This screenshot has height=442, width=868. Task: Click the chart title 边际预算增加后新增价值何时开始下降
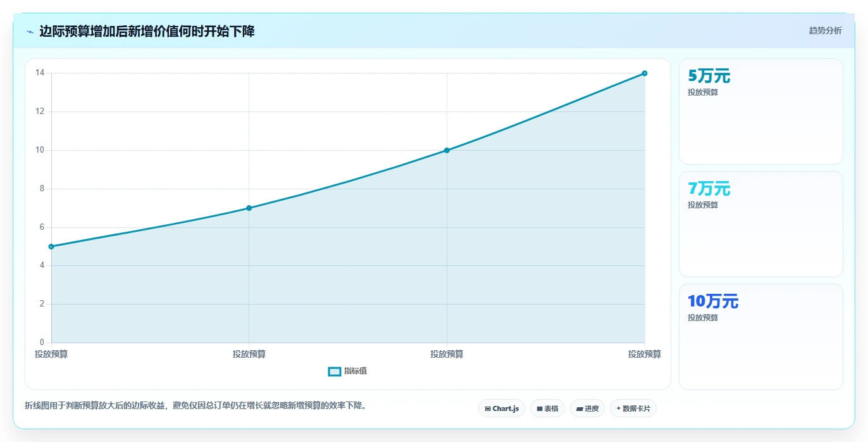pyautogui.click(x=147, y=31)
